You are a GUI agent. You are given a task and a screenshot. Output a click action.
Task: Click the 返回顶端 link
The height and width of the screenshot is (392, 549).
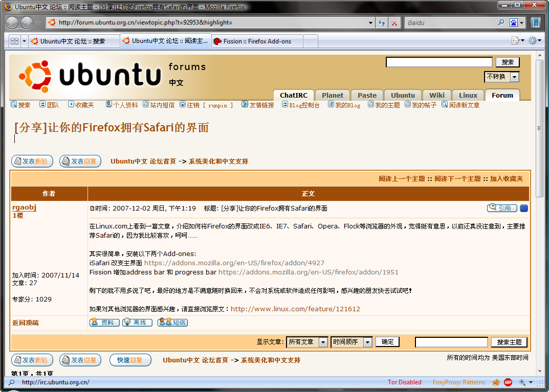click(25, 323)
